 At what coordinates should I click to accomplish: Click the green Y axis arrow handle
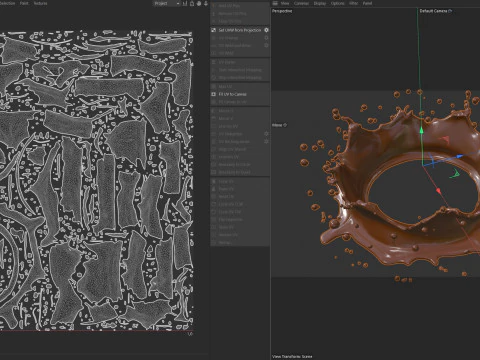(x=421, y=130)
